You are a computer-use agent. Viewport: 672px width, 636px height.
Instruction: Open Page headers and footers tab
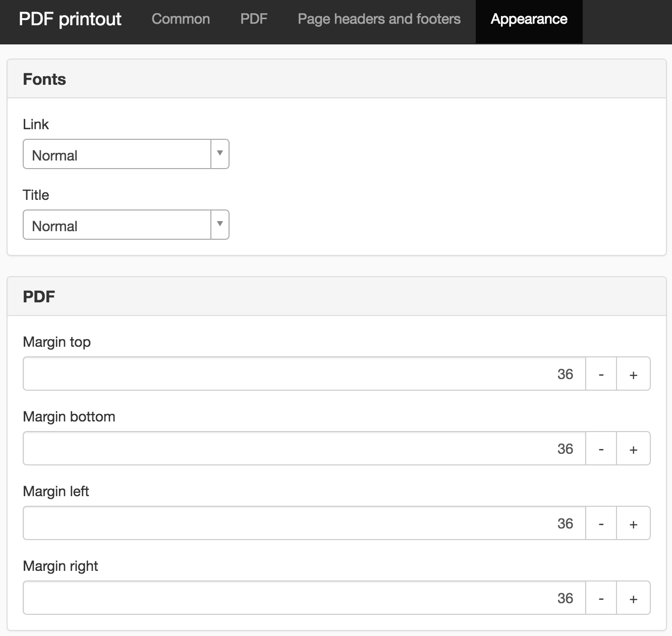pyautogui.click(x=379, y=19)
